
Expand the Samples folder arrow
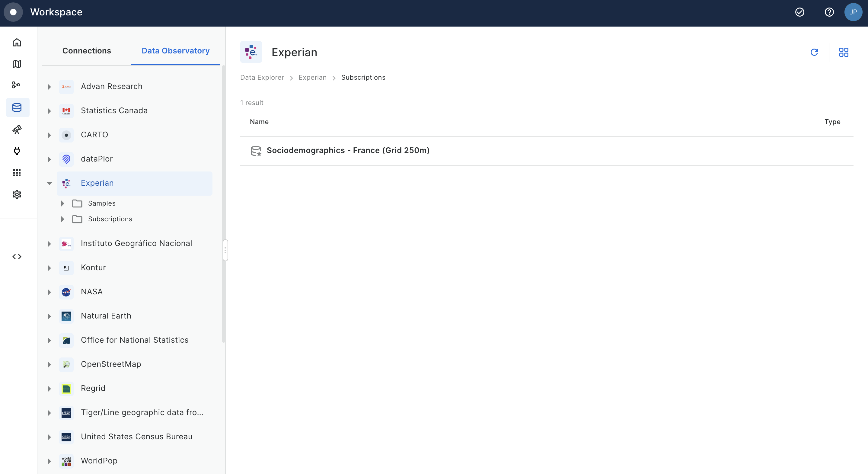point(63,203)
